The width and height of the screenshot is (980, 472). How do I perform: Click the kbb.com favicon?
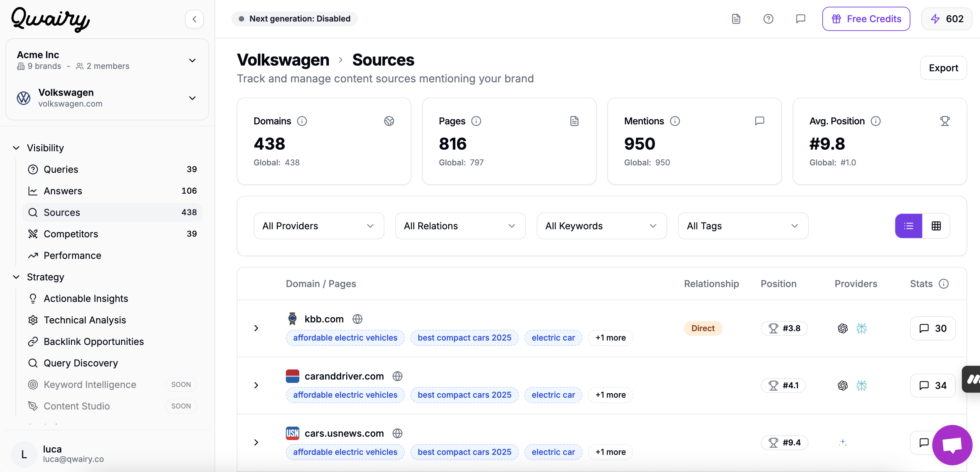(292, 319)
